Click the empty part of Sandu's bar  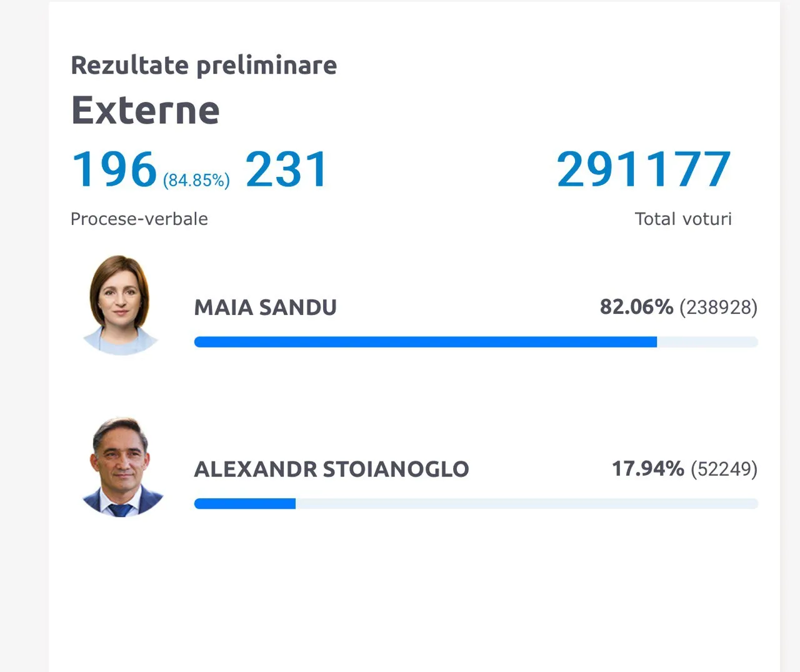(707, 342)
